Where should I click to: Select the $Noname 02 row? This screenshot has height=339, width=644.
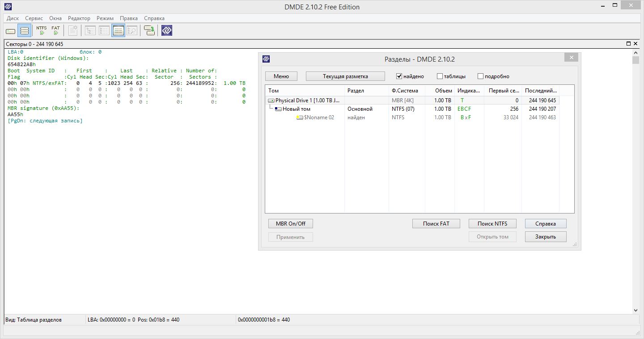(412, 117)
